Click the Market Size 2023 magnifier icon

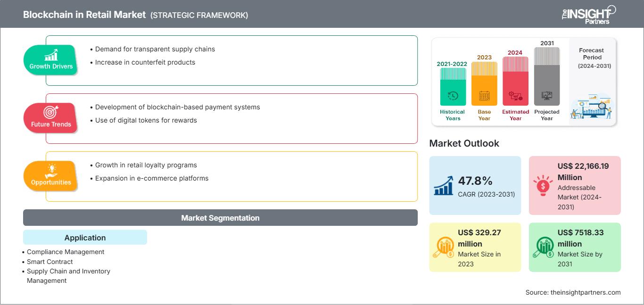point(444,247)
